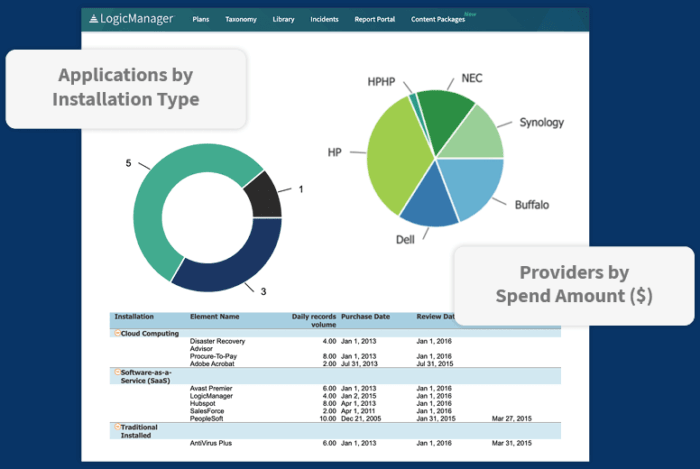
Task: Collapse the Traditional Installed group
Action: coord(117,427)
